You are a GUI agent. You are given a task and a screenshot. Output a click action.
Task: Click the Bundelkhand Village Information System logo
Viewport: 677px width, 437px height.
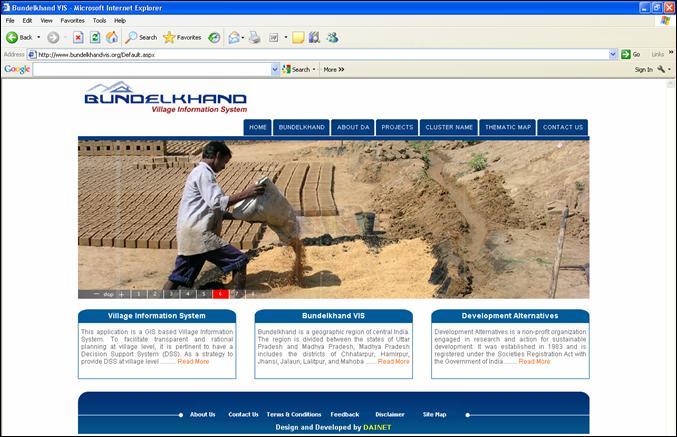[166, 98]
